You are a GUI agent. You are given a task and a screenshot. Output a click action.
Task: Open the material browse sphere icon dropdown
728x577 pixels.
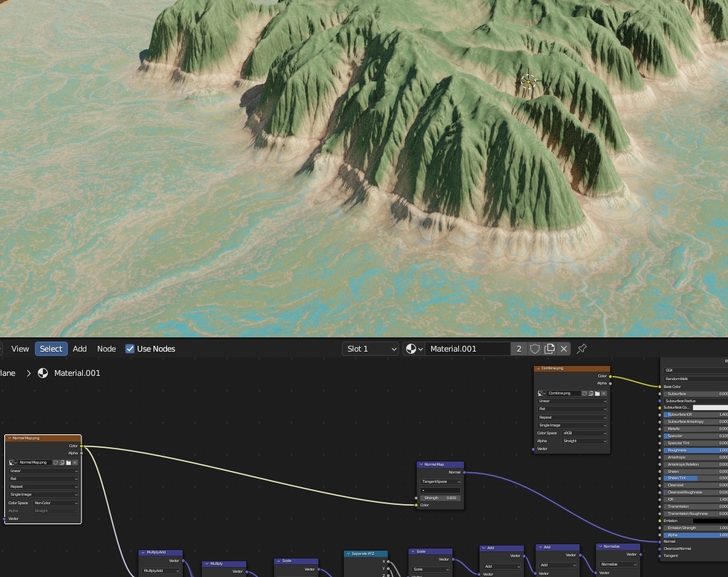[414, 349]
